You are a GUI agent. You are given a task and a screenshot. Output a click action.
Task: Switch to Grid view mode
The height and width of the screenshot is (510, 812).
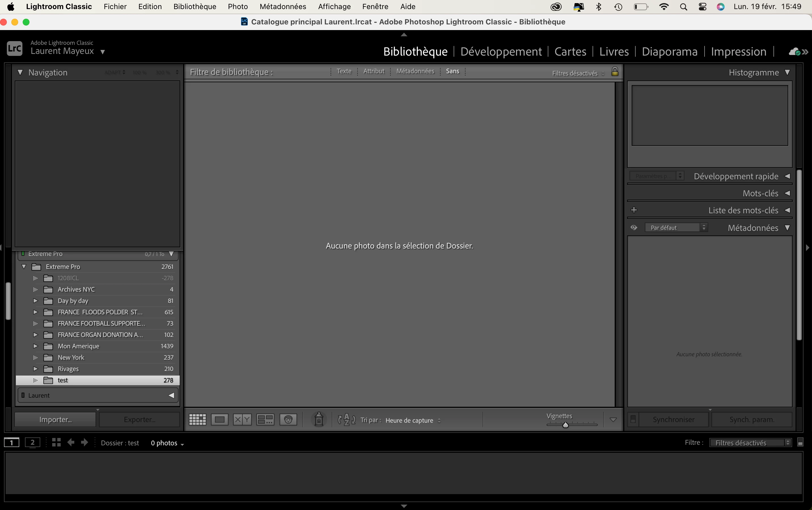(197, 420)
